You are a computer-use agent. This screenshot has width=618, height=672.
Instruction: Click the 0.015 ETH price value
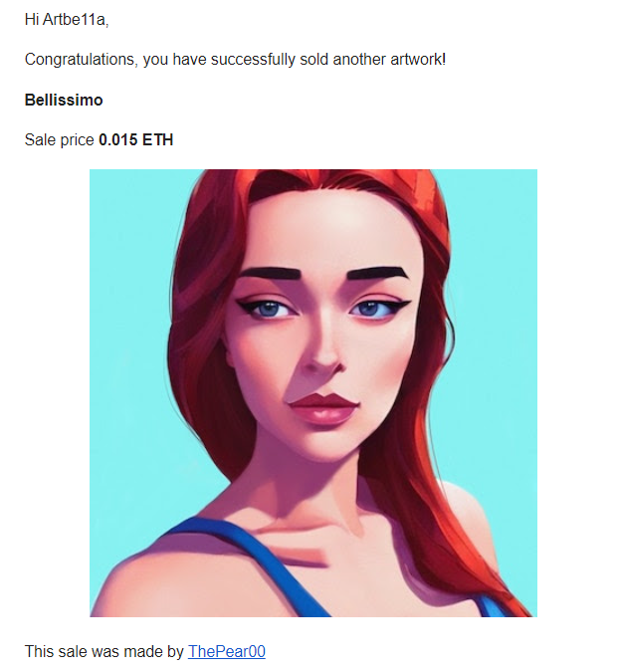pyautogui.click(x=135, y=139)
